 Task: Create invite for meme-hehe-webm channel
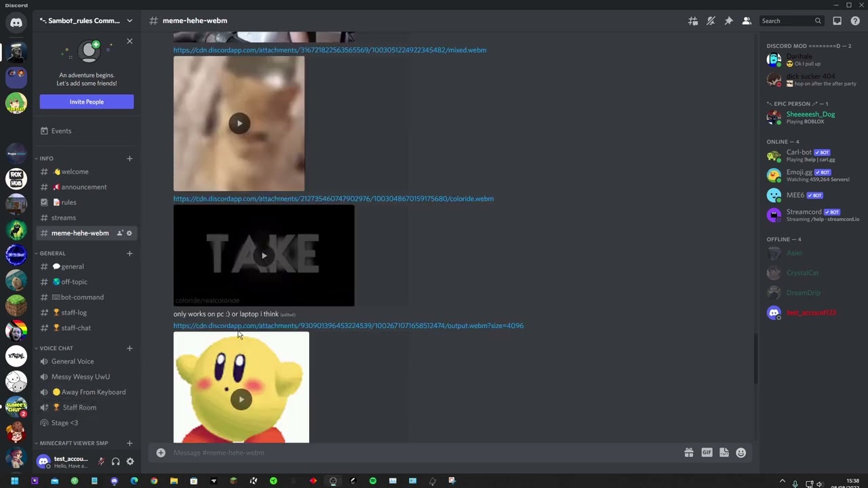pyautogui.click(x=120, y=233)
